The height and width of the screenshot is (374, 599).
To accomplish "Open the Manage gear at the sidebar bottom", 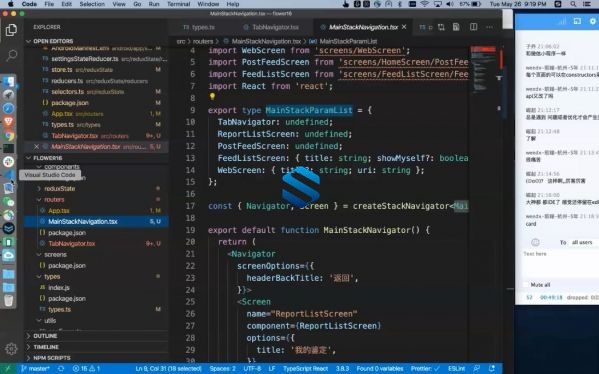I will click(x=11, y=348).
